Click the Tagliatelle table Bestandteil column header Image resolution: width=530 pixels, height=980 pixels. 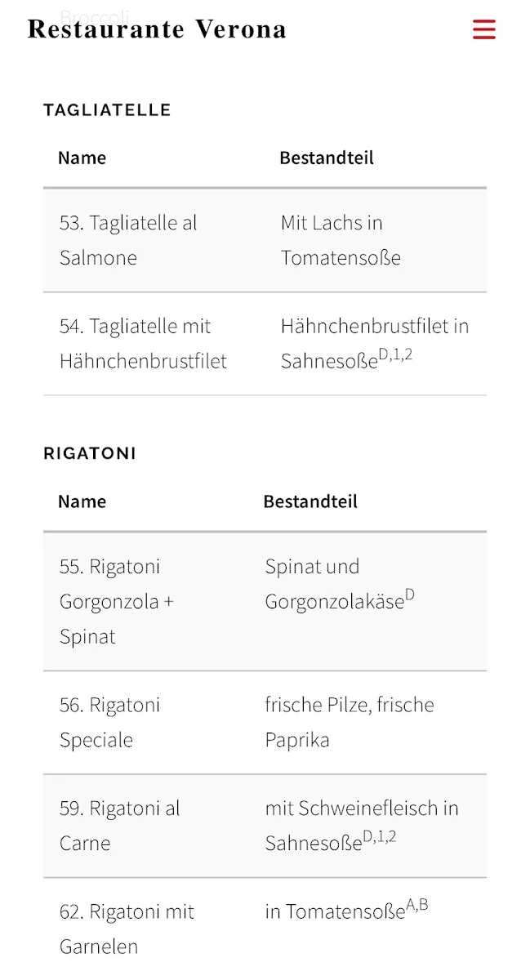point(327,158)
